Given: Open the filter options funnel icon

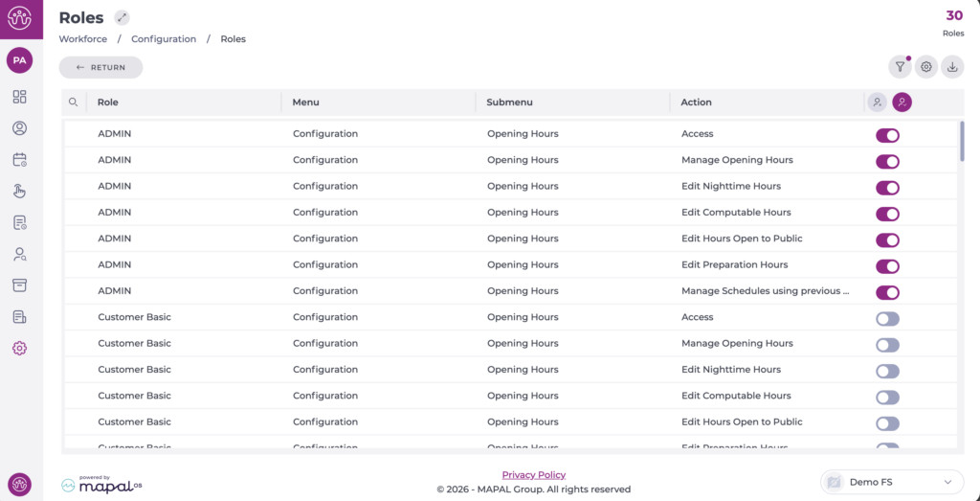Looking at the screenshot, I should (x=900, y=67).
